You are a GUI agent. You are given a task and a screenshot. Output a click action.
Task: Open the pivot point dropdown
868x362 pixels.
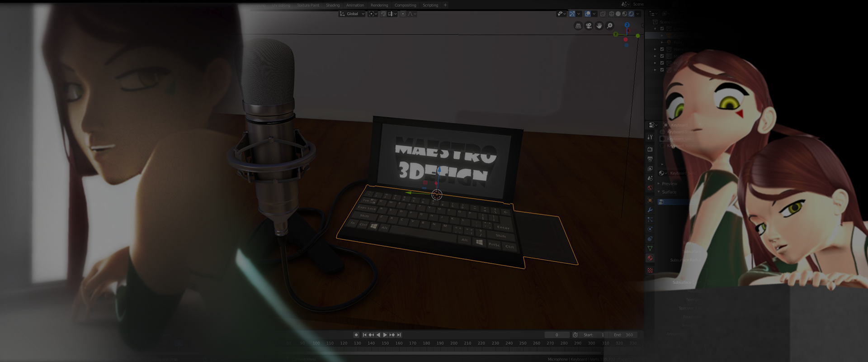click(373, 14)
